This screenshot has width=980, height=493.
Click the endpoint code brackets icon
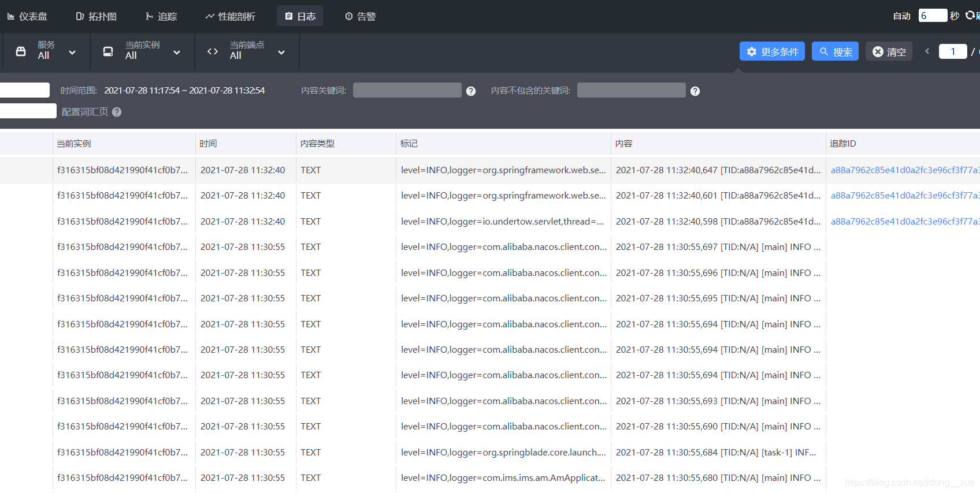(x=213, y=51)
